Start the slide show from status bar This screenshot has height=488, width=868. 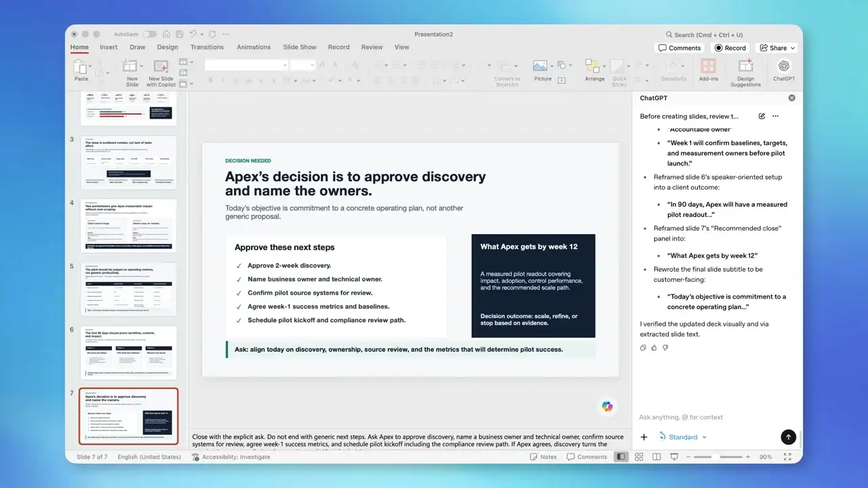(673, 457)
